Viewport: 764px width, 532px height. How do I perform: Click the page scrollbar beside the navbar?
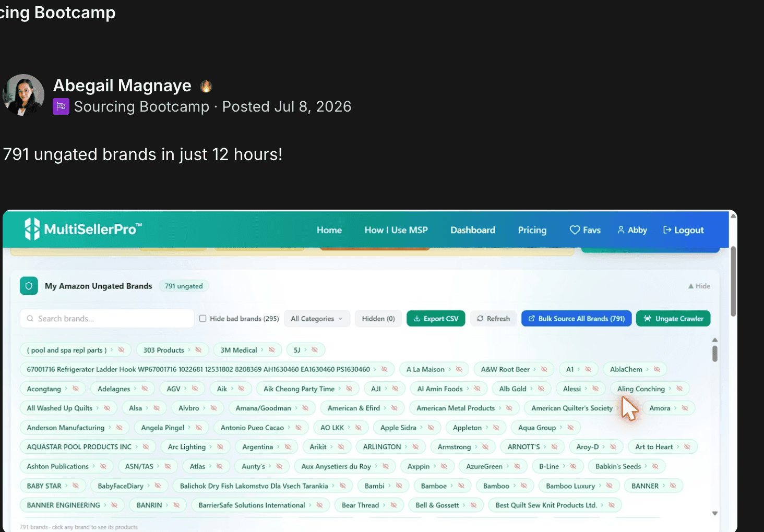pyautogui.click(x=733, y=282)
